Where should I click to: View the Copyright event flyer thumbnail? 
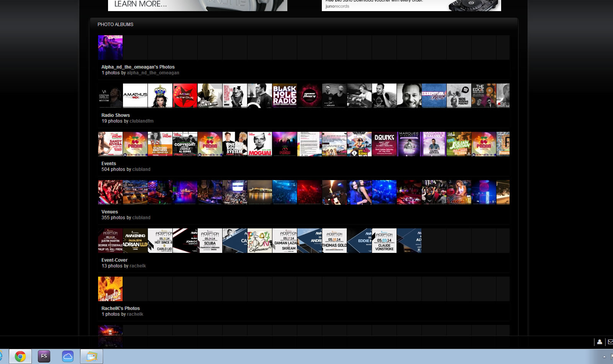[x=185, y=144]
